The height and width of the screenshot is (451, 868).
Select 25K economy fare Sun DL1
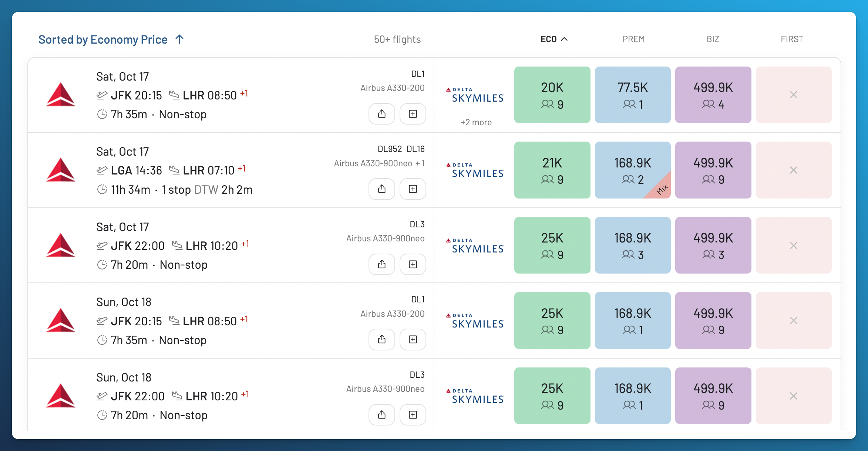pos(552,321)
